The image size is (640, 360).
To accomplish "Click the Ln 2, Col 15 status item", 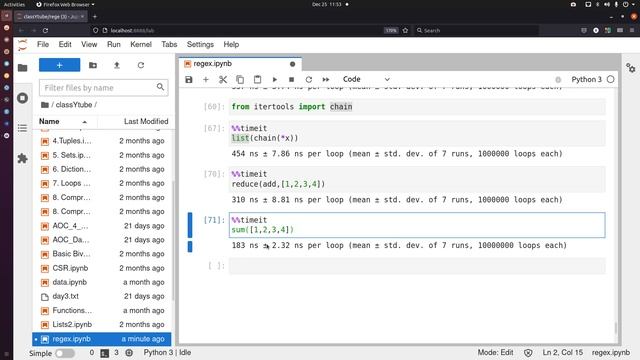I will 562,353.
